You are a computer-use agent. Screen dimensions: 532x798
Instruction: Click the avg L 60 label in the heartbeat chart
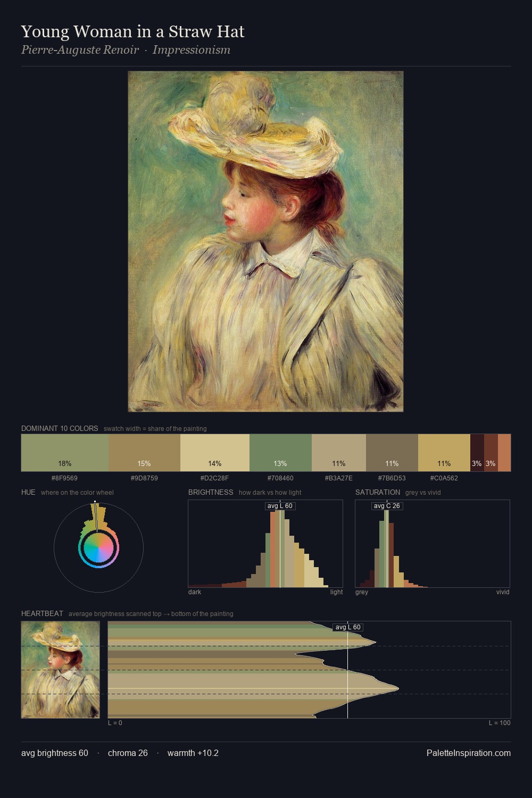coord(348,627)
